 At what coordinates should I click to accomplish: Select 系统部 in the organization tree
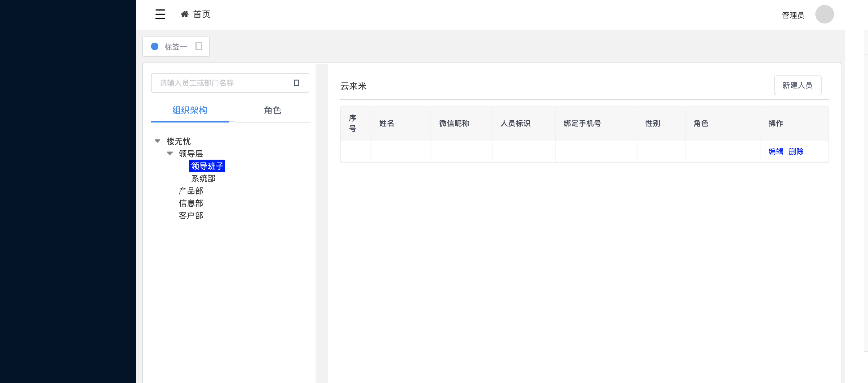pyautogui.click(x=204, y=179)
